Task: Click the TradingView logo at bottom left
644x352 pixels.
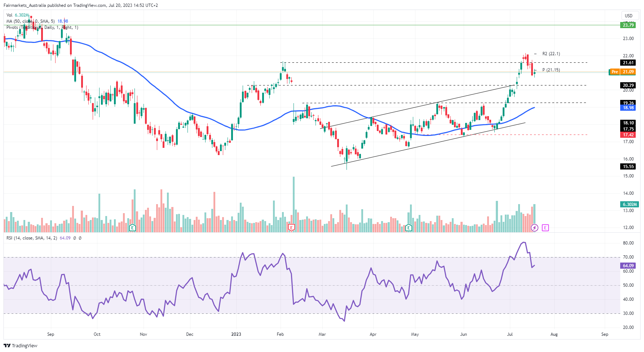Action: pyautogui.click(x=21, y=346)
